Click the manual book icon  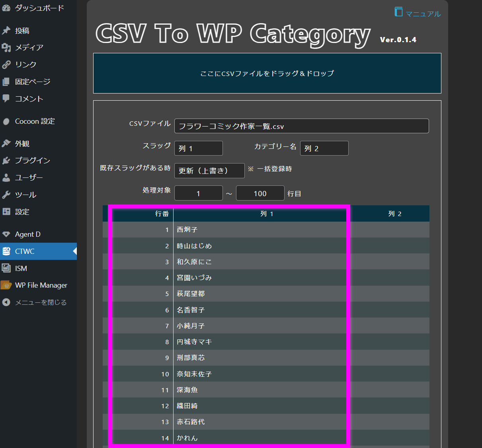(x=398, y=12)
